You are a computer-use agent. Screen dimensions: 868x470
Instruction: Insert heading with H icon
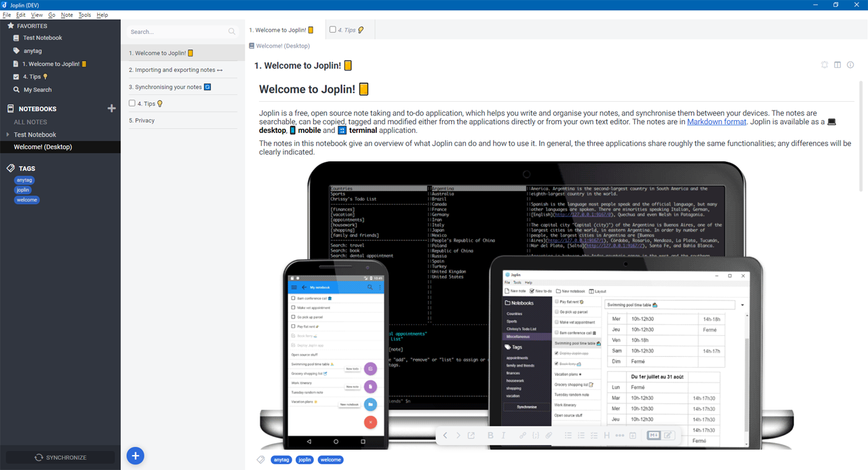(x=607, y=435)
